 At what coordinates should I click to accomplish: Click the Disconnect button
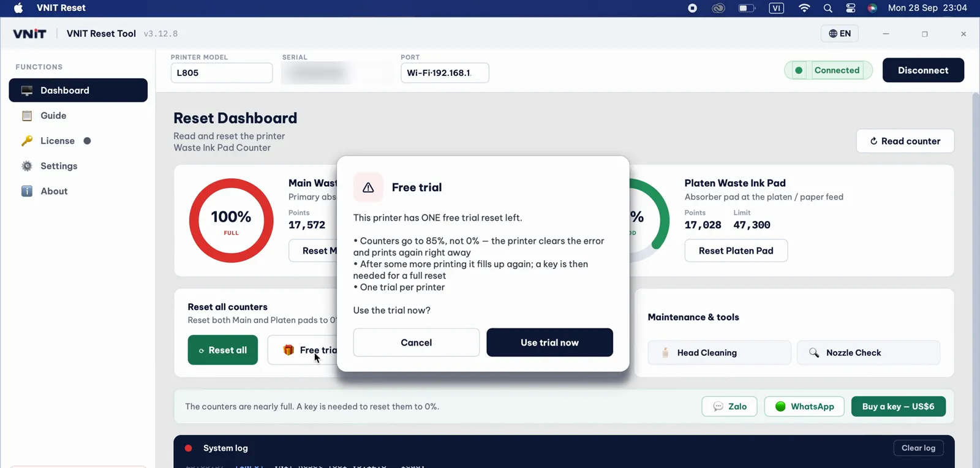(x=923, y=70)
